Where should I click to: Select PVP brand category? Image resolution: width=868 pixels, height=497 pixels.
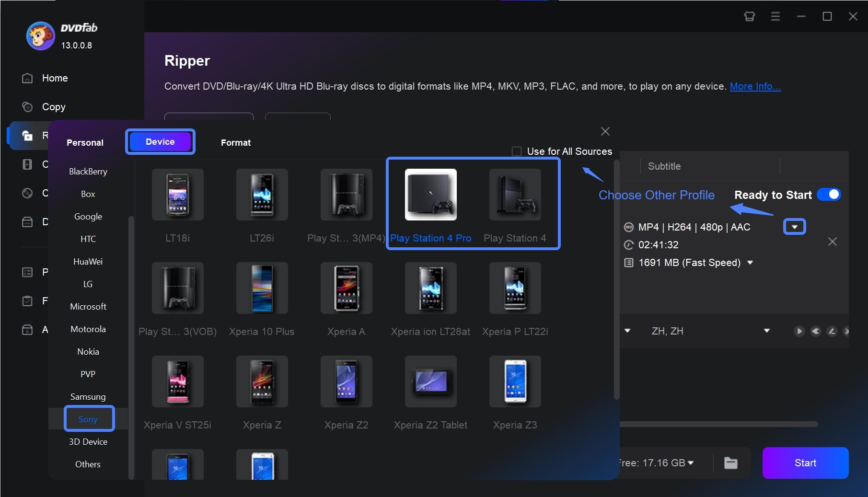point(88,374)
